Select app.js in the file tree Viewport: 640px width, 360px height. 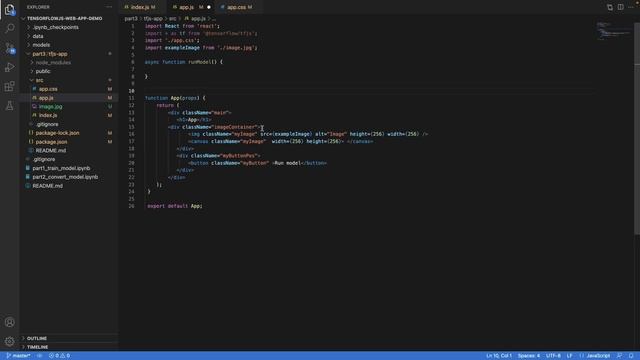[x=46, y=98]
